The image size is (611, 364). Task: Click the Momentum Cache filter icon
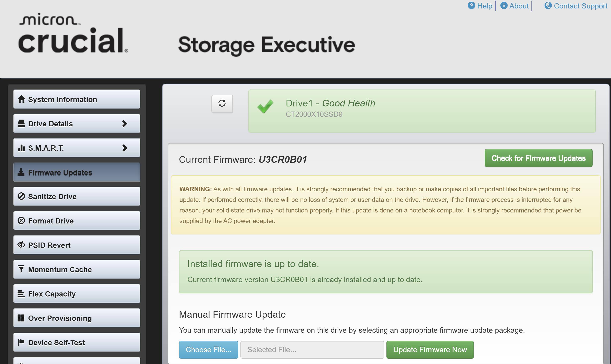click(21, 269)
